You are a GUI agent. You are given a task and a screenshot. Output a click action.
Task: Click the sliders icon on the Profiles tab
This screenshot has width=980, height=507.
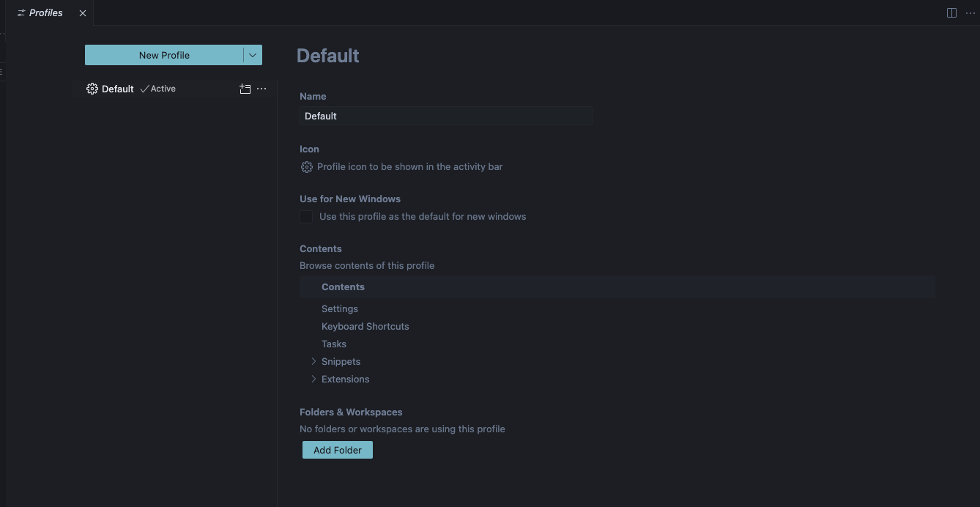(x=21, y=13)
